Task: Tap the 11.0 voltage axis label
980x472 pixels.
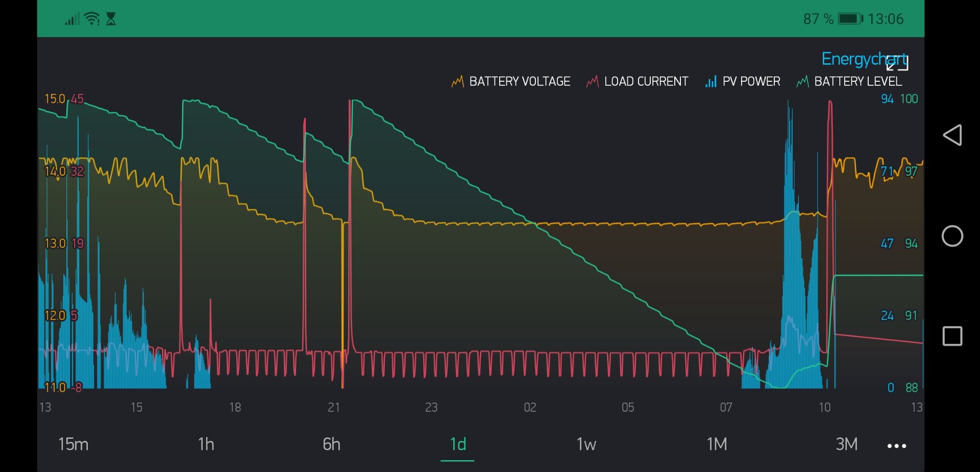Action: tap(55, 387)
